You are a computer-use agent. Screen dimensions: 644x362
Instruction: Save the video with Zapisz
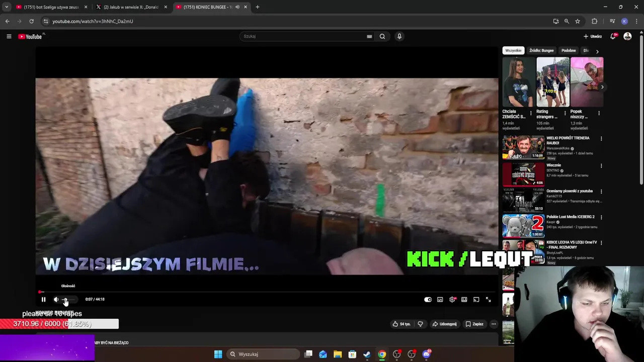click(474, 324)
